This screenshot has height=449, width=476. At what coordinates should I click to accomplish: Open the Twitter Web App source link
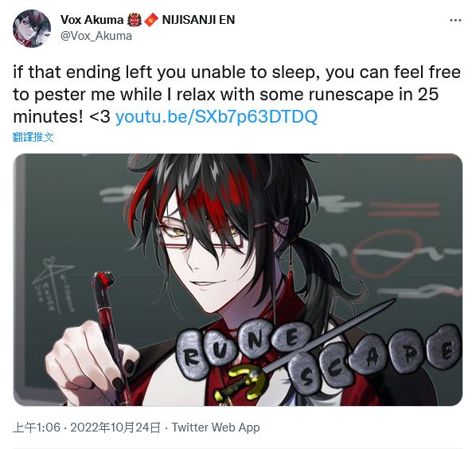pyautogui.click(x=216, y=428)
